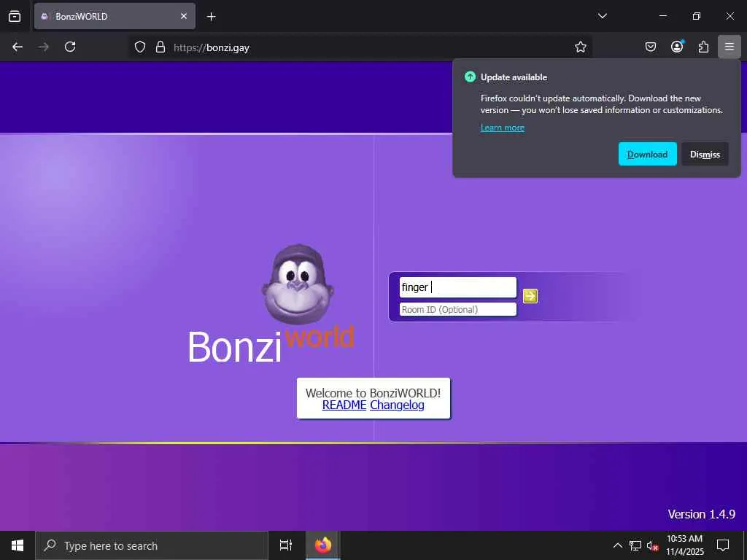This screenshot has width=747, height=560.
Task: Open the Firefox account icon
Action: point(677,47)
